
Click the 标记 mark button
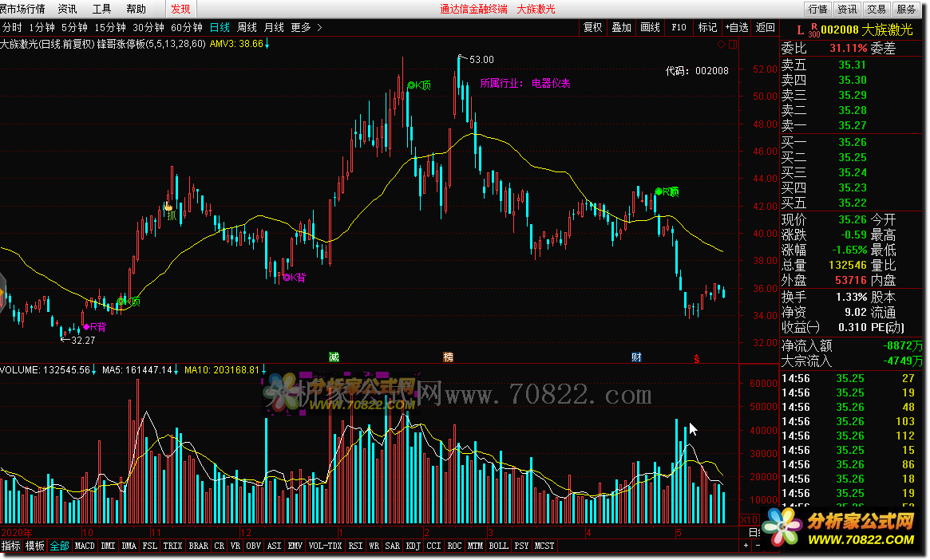tap(707, 27)
